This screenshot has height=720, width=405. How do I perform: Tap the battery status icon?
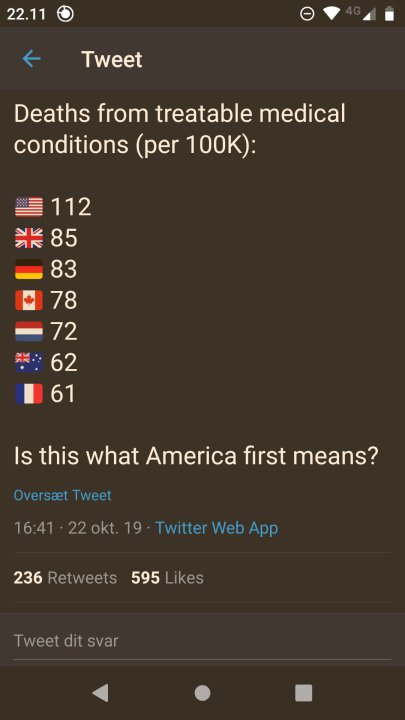click(x=389, y=14)
